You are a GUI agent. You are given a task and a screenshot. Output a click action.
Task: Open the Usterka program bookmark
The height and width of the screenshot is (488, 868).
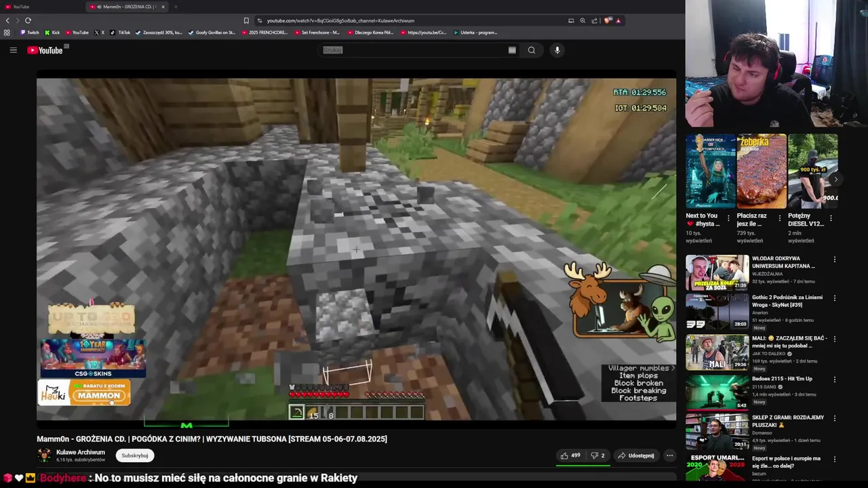point(475,33)
